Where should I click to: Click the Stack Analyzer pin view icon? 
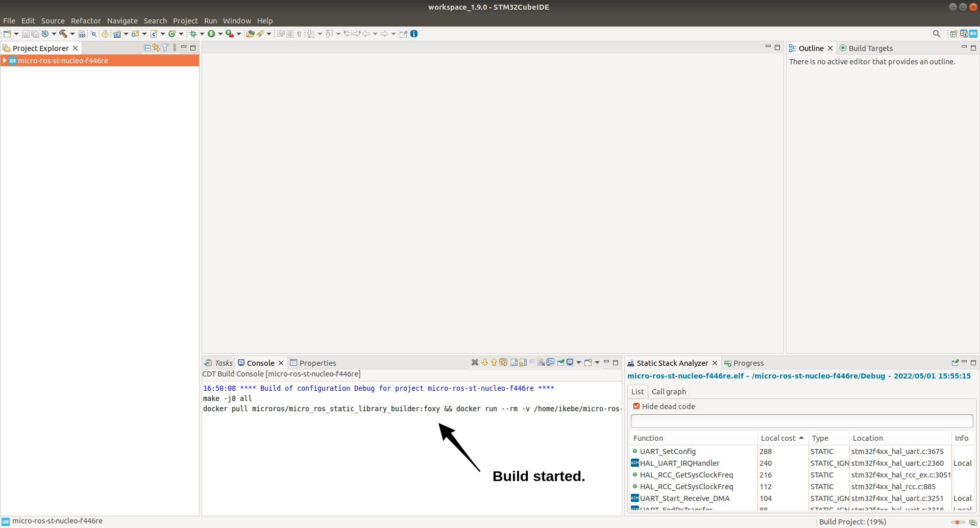tap(954, 363)
